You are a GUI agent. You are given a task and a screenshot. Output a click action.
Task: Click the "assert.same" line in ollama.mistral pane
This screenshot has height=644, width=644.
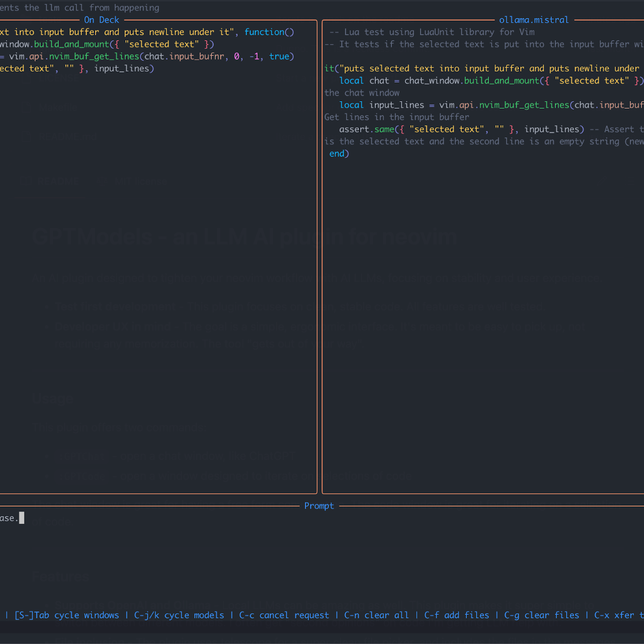coord(492,129)
